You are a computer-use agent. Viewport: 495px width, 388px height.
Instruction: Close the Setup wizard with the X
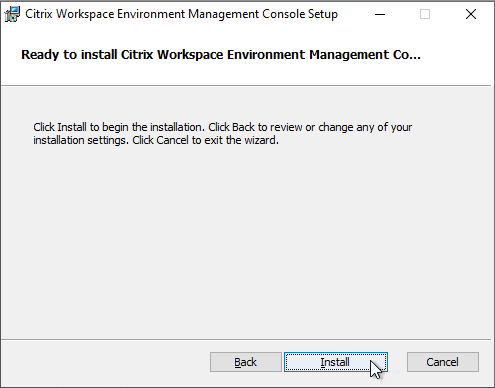point(471,14)
